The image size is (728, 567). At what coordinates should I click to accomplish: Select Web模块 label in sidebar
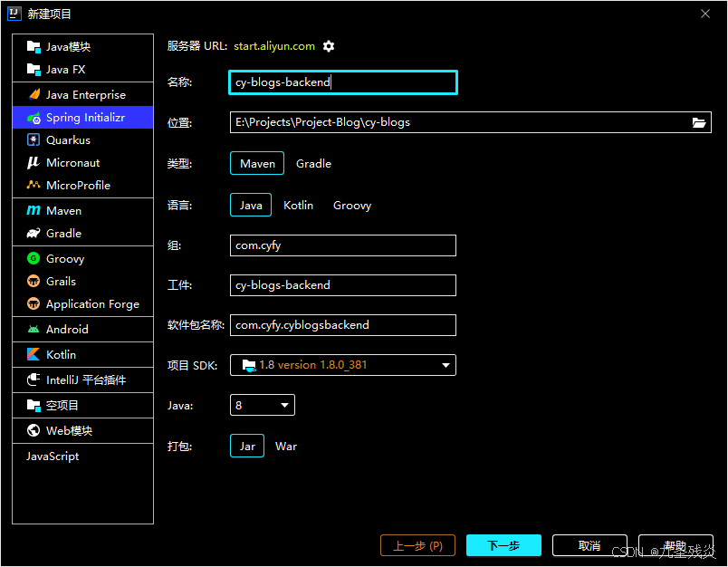point(69,430)
